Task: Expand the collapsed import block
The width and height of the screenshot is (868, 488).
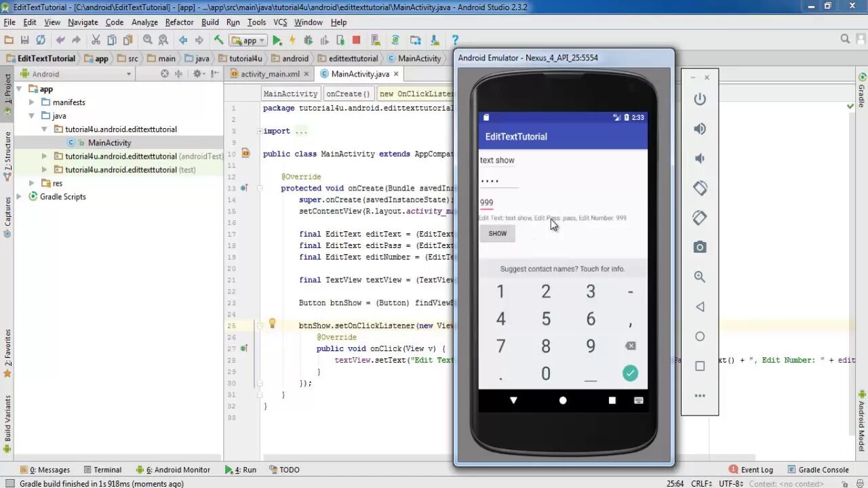Action: pyautogui.click(x=260, y=131)
